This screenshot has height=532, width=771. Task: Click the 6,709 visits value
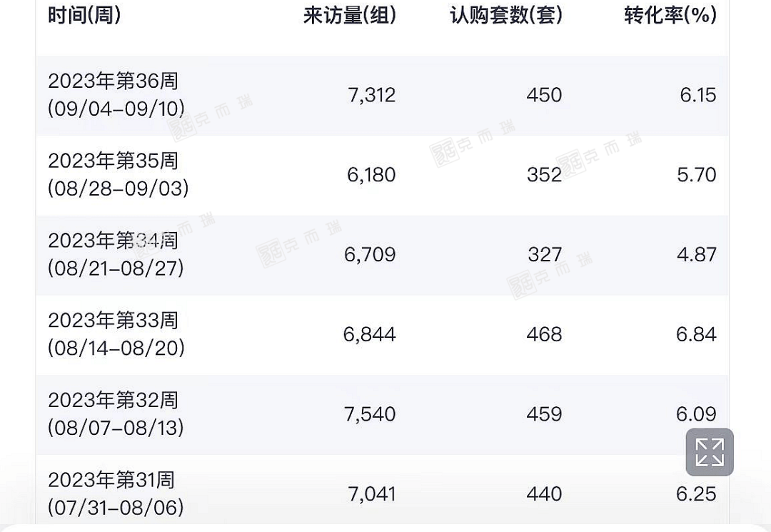point(370,255)
